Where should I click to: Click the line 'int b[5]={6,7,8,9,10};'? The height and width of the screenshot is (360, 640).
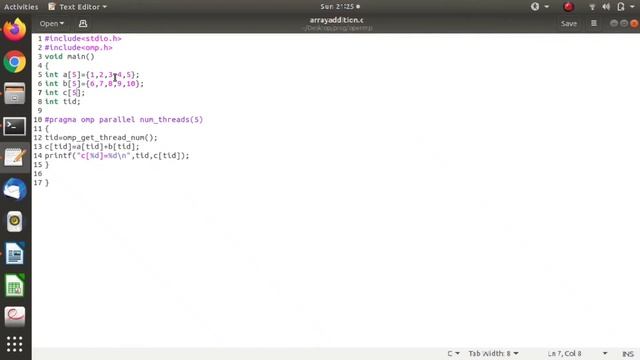pos(94,83)
